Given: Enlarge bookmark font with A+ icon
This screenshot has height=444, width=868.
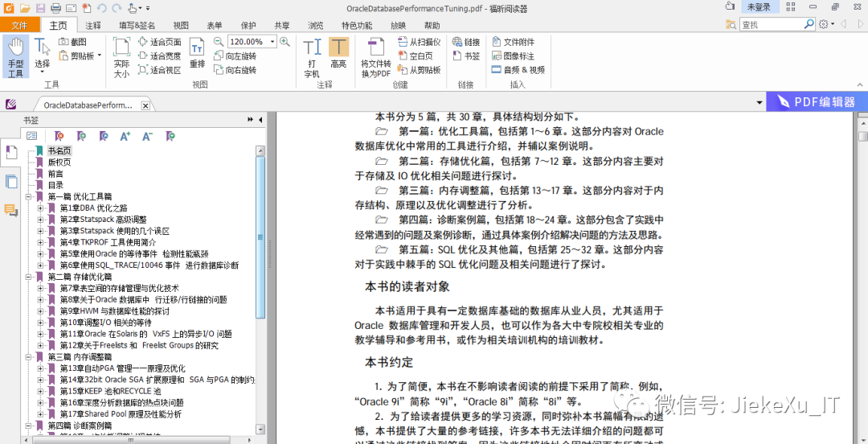Looking at the screenshot, I should click(x=125, y=137).
